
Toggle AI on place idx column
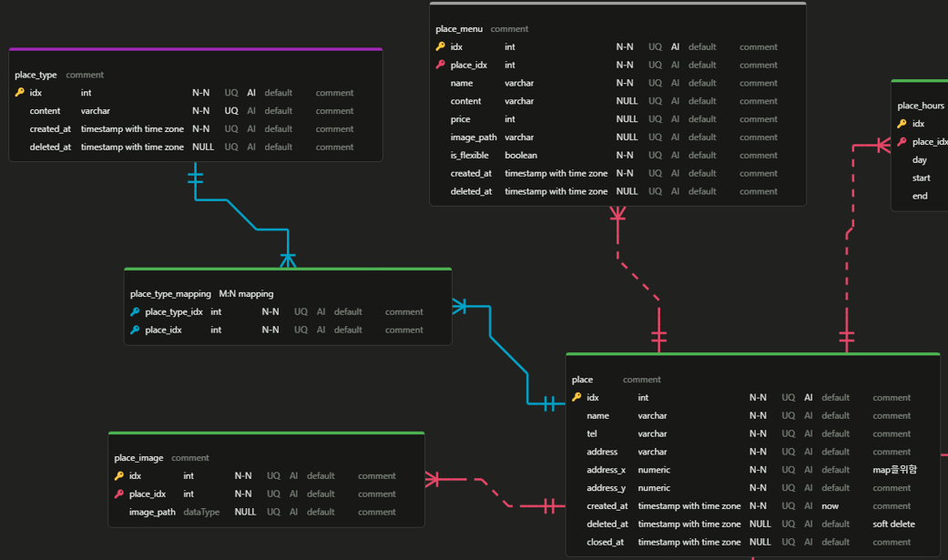[x=809, y=397]
